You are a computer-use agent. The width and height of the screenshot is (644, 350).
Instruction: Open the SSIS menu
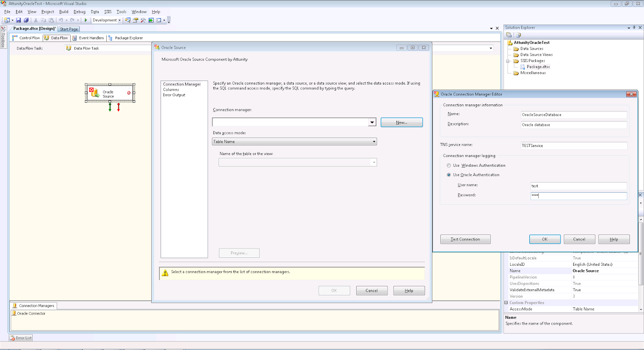pyautogui.click(x=108, y=12)
